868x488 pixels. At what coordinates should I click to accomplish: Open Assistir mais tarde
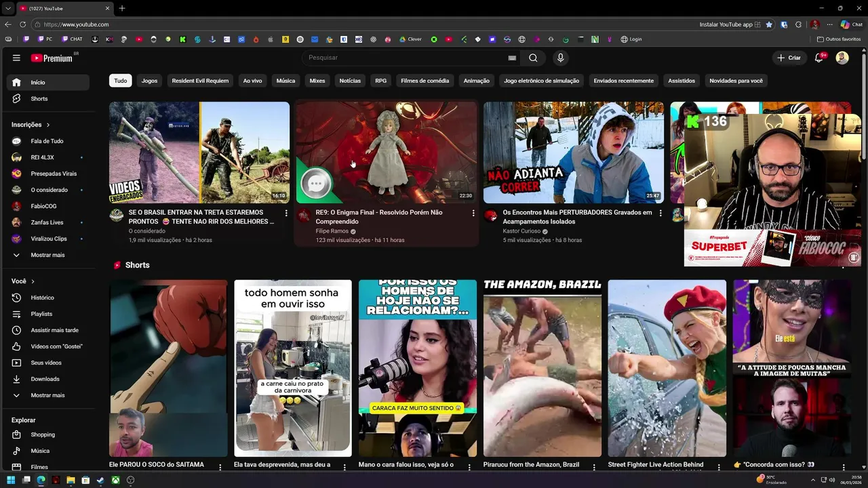pyautogui.click(x=48, y=330)
